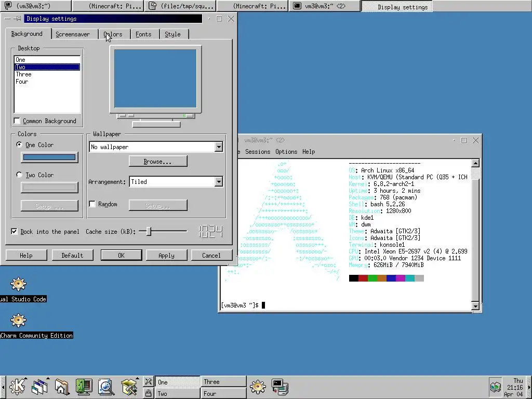The image size is (532, 399).
Task: Switch to virtual desktop Two in pager
Action: [x=178, y=393]
